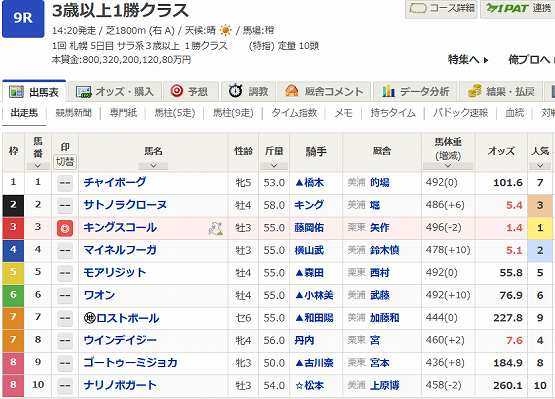This screenshot has height=399, width=555.
Task: Open trainer 鈴木慎 profile
Action: 384,250
